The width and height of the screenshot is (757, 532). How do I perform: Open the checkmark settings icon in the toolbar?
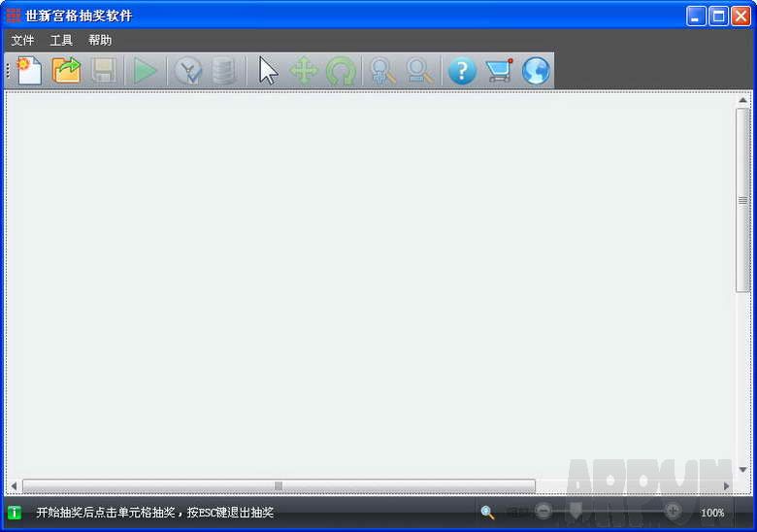[x=187, y=71]
